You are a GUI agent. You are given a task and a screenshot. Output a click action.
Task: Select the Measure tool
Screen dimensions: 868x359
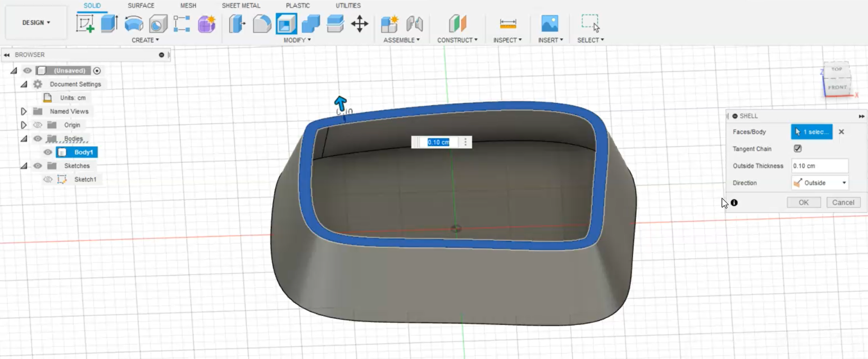point(508,24)
